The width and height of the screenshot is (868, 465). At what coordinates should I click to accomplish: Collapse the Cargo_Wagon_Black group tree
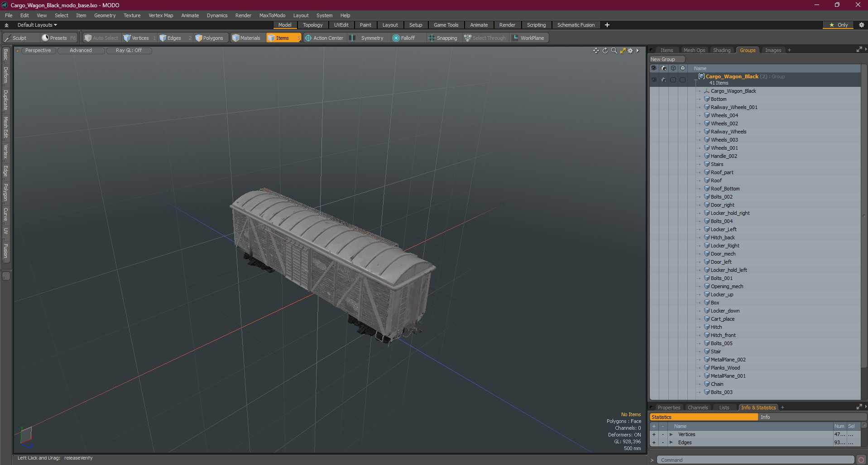[x=695, y=79]
